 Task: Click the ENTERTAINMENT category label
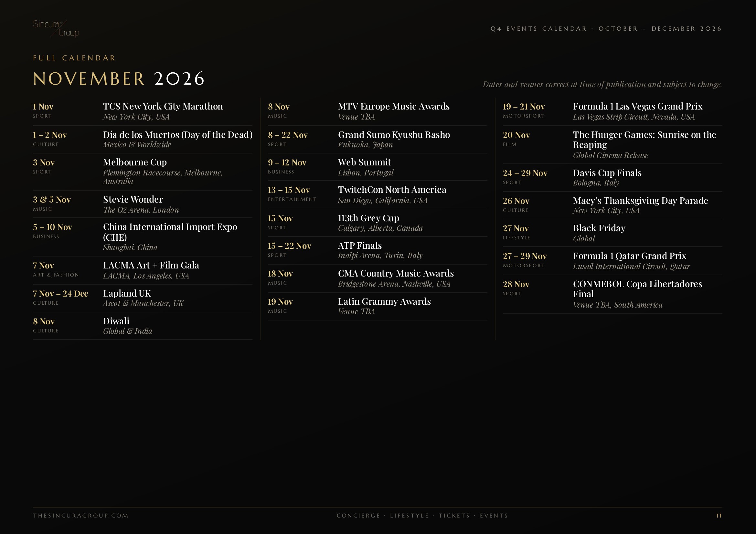(292, 199)
